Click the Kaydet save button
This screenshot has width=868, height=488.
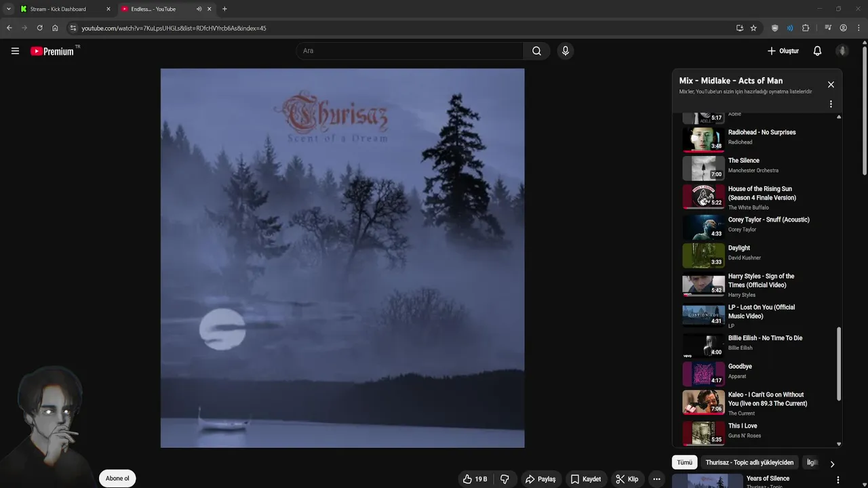(585, 479)
